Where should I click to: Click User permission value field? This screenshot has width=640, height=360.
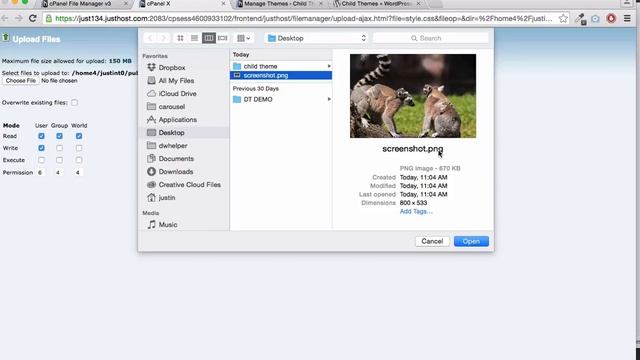[41, 173]
